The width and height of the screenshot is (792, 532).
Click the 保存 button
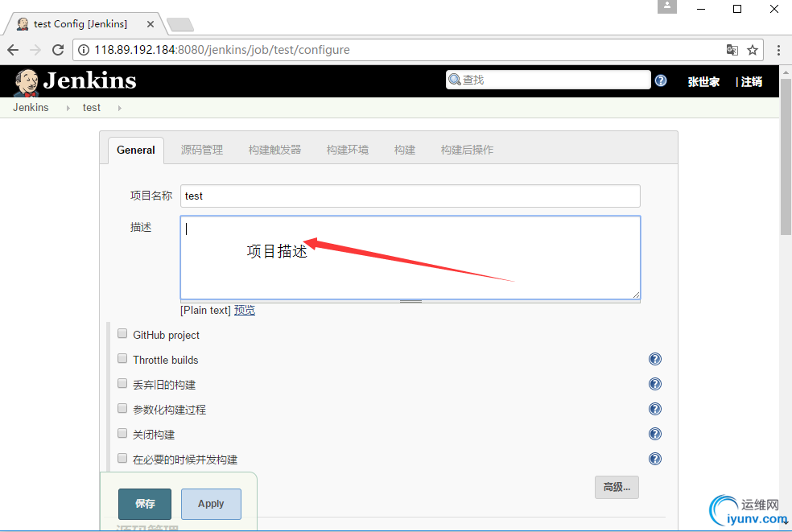[x=145, y=504]
